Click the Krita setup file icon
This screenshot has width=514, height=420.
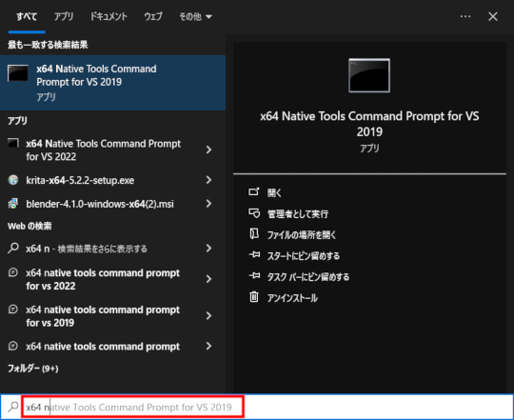13,180
